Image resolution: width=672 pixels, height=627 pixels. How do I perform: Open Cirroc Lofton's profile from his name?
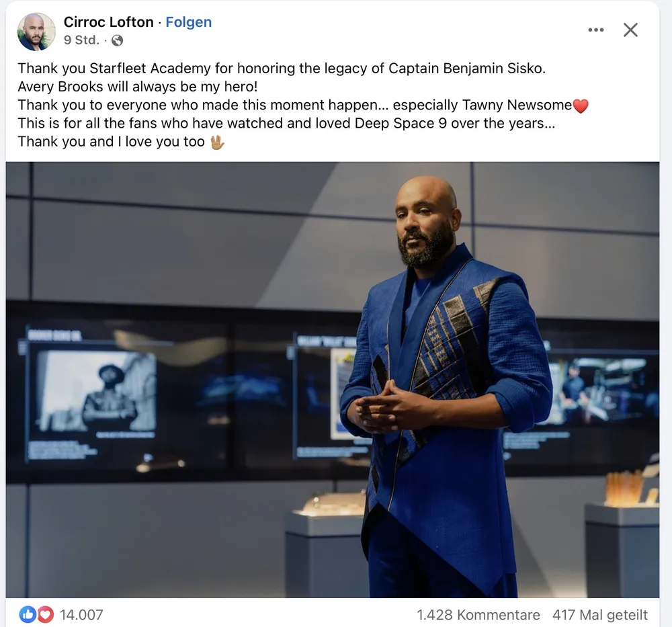pos(108,22)
